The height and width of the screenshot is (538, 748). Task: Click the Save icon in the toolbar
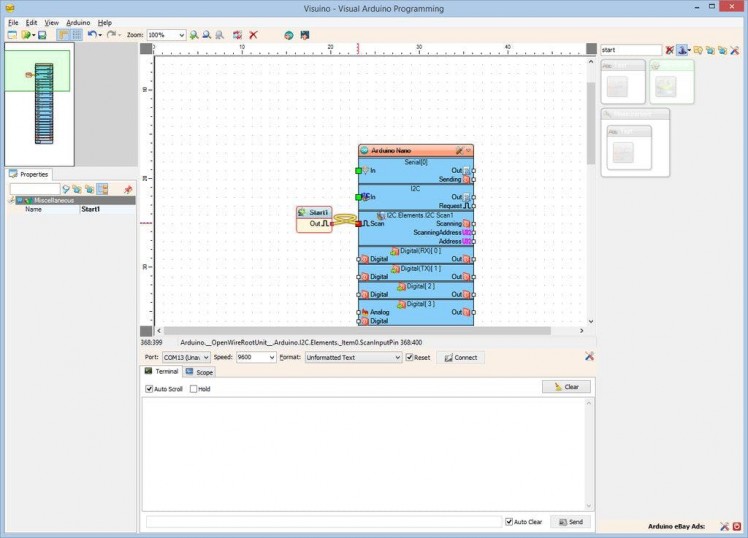[42, 35]
